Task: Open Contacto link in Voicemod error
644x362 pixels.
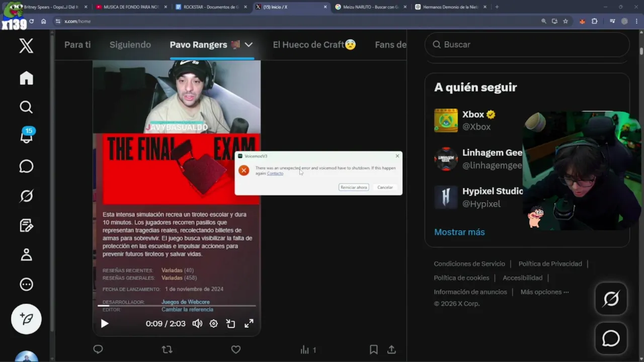Action: (275, 173)
